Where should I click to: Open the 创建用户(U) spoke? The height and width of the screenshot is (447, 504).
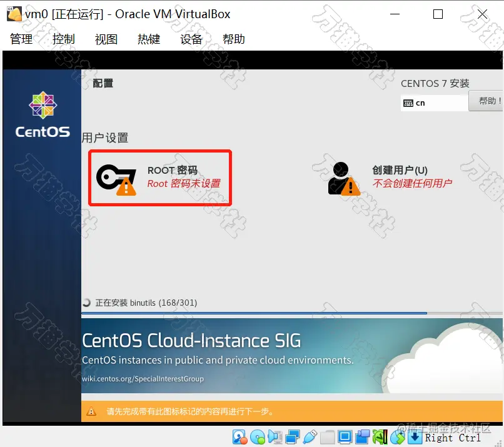[x=390, y=178]
